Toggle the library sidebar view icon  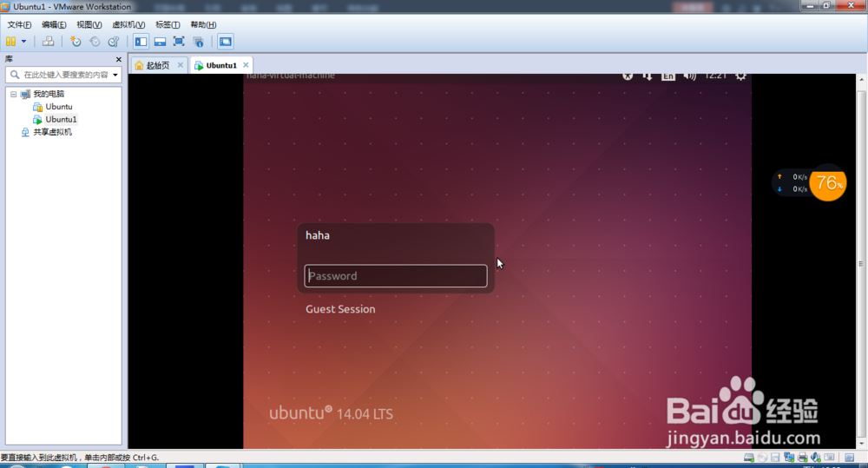pos(141,42)
